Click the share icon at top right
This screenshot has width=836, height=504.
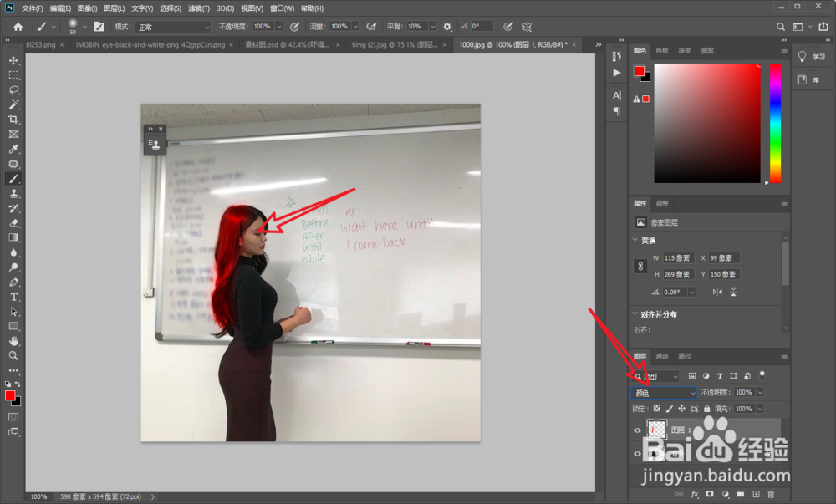pos(823,27)
